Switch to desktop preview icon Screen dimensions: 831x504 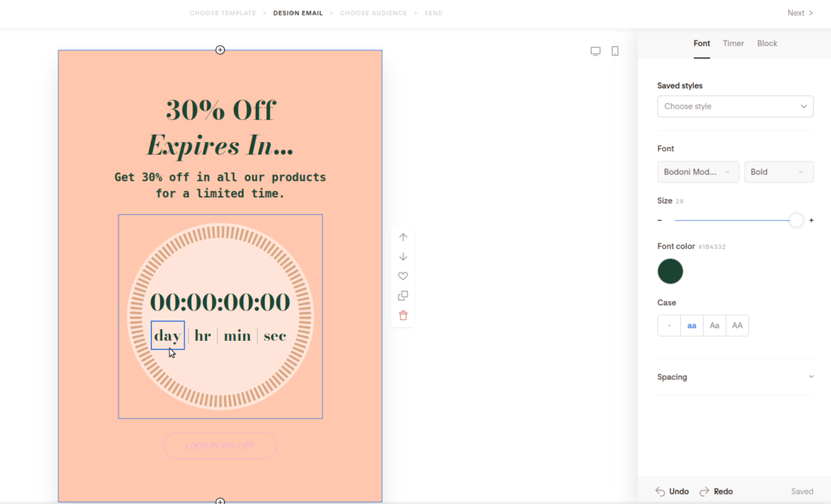point(596,51)
